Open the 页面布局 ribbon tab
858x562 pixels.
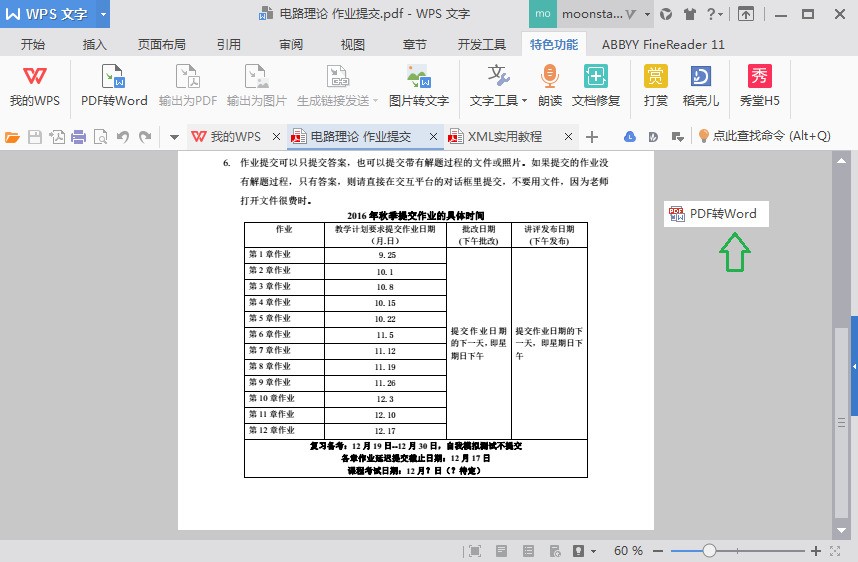coord(161,44)
